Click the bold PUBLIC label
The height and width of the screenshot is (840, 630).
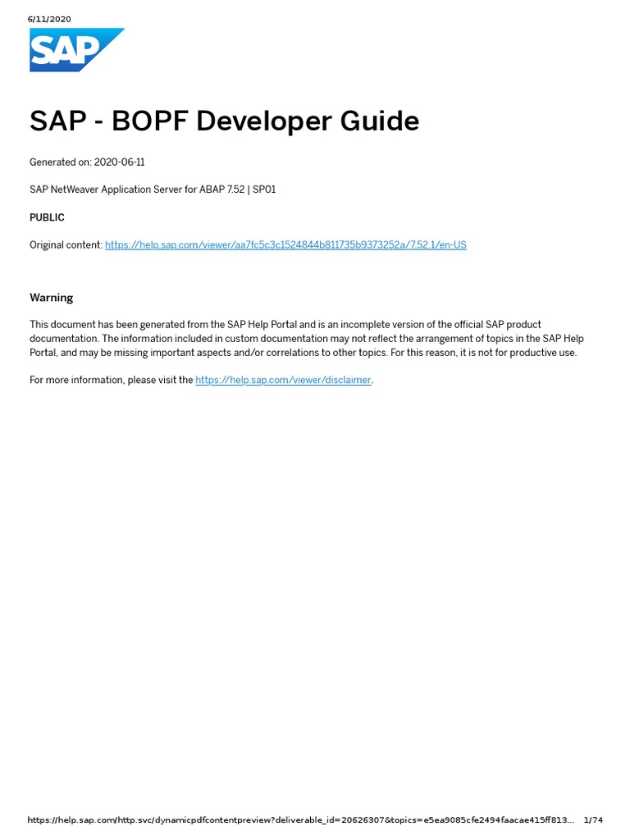tap(47, 217)
